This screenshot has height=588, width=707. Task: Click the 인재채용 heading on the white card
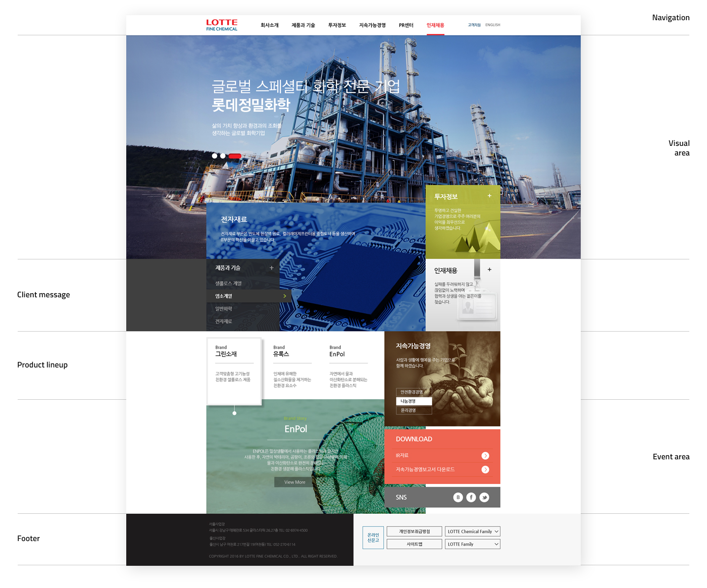point(446,271)
